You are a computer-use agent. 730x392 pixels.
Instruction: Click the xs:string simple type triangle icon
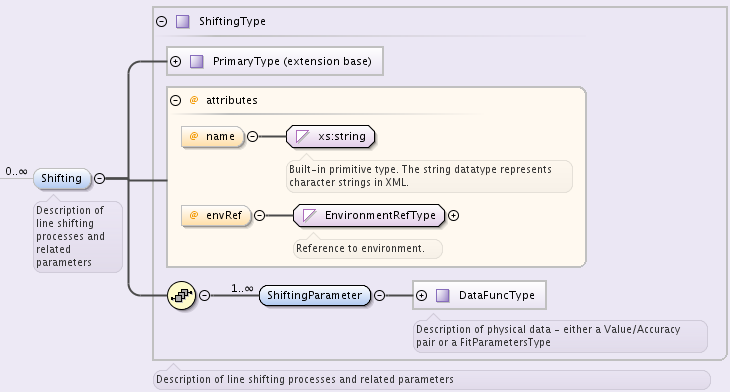(302, 136)
